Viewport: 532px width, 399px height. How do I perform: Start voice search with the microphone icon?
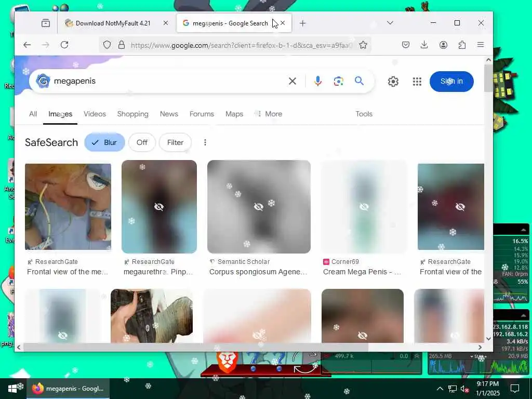[x=317, y=81]
